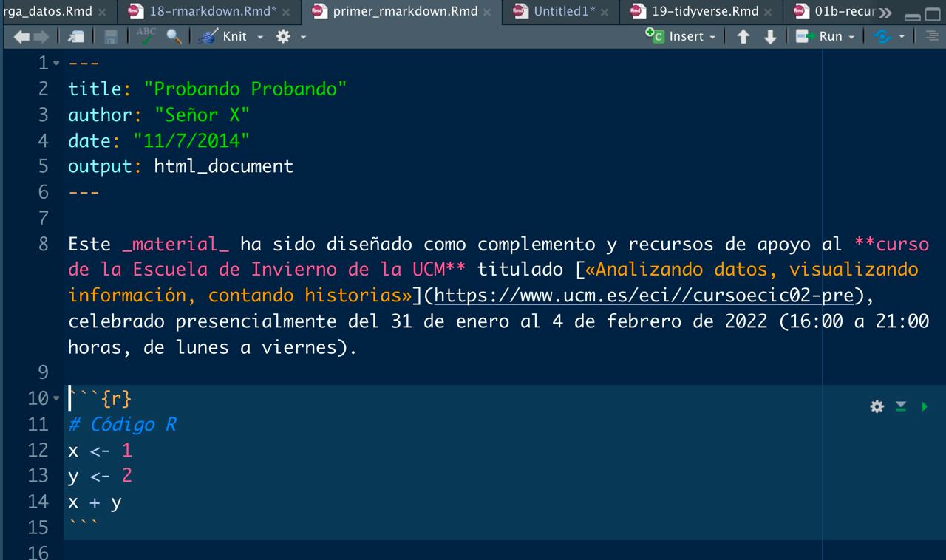
Task: Run all chunks above this chunk
Action: [x=901, y=406]
